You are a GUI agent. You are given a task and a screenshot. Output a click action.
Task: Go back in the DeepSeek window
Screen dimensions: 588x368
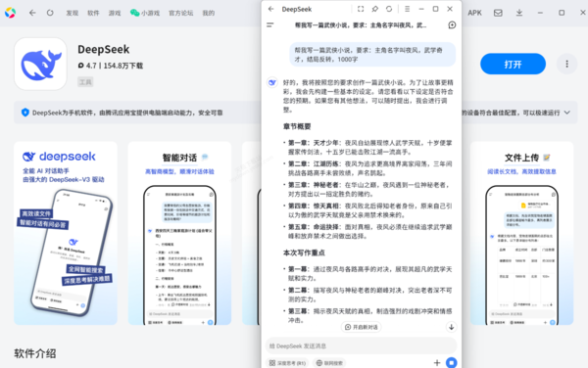(x=271, y=9)
